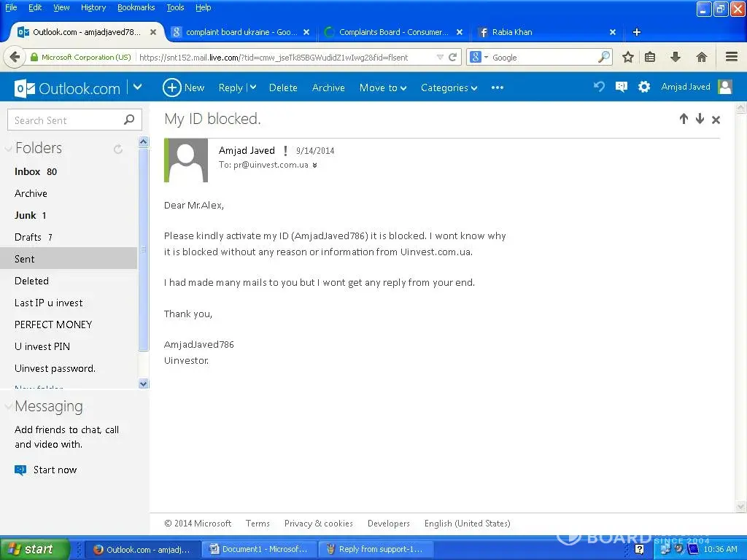Click the undo arrow icon in header
This screenshot has width=747, height=560.
coord(599,87)
